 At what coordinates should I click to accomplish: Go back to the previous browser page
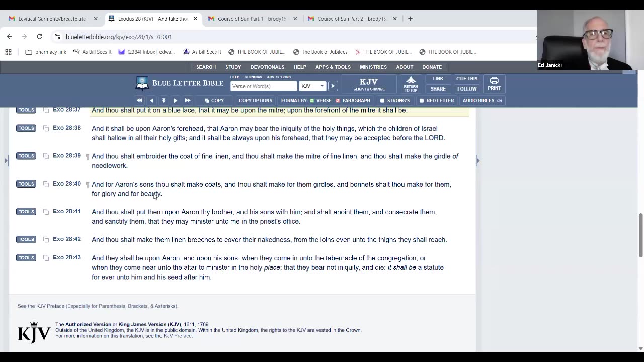(x=9, y=37)
